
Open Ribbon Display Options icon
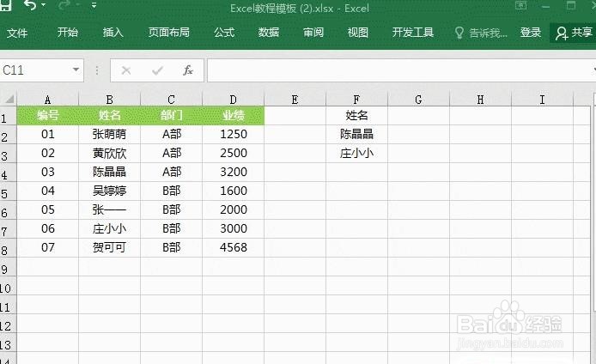pos(521,5)
